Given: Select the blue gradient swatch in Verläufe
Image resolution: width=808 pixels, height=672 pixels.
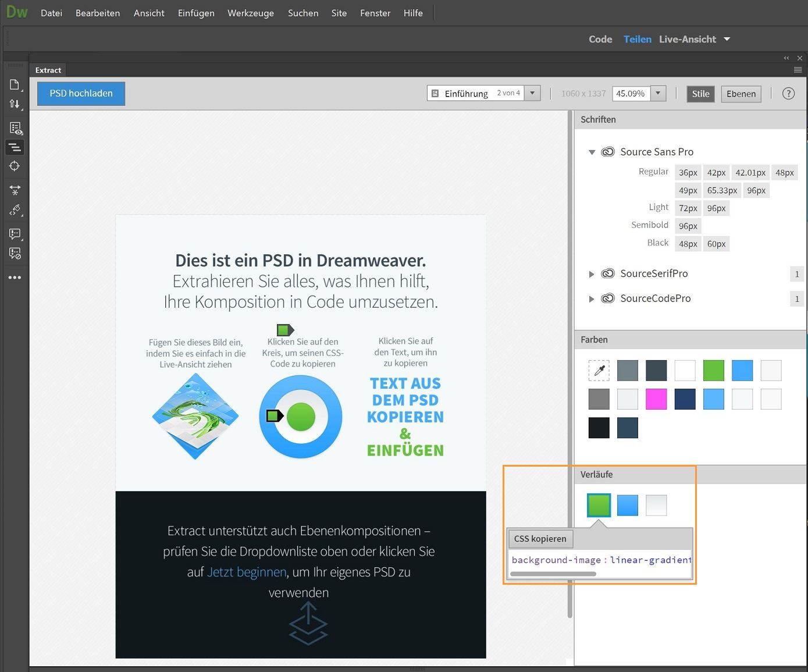Looking at the screenshot, I should [x=628, y=505].
